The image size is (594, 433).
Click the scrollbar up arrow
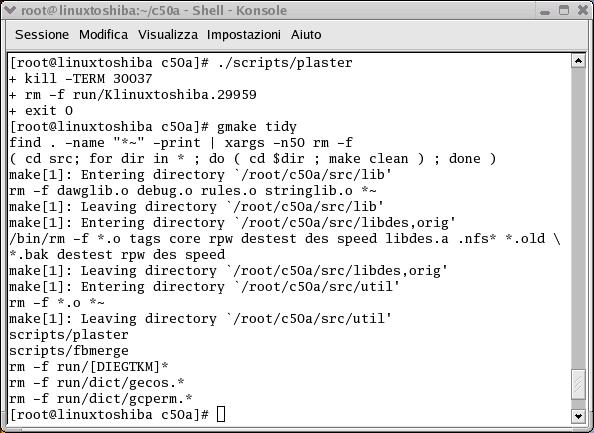tap(578, 61)
